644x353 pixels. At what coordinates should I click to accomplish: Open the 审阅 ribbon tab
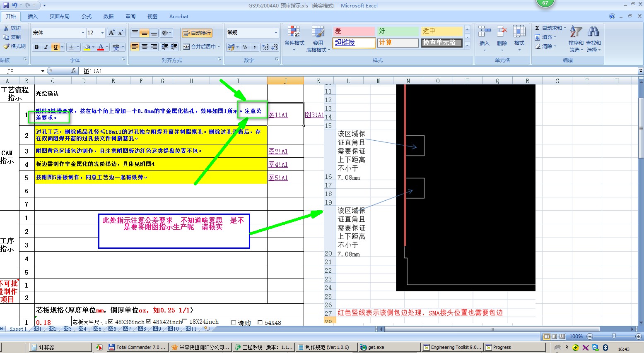(130, 17)
